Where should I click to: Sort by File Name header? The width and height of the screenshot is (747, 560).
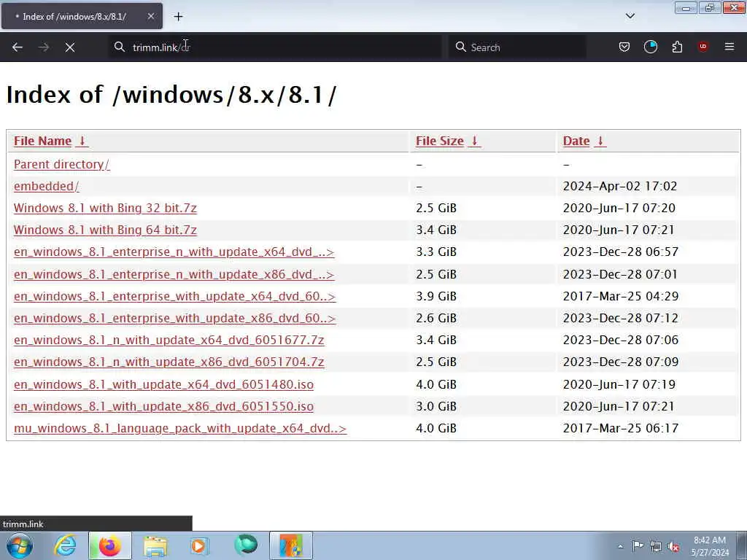(x=42, y=141)
